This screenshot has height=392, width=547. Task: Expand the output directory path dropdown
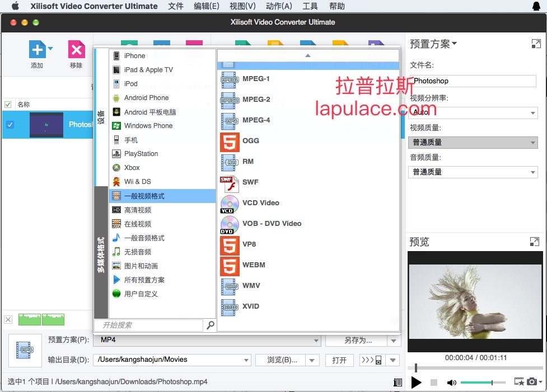click(x=246, y=360)
